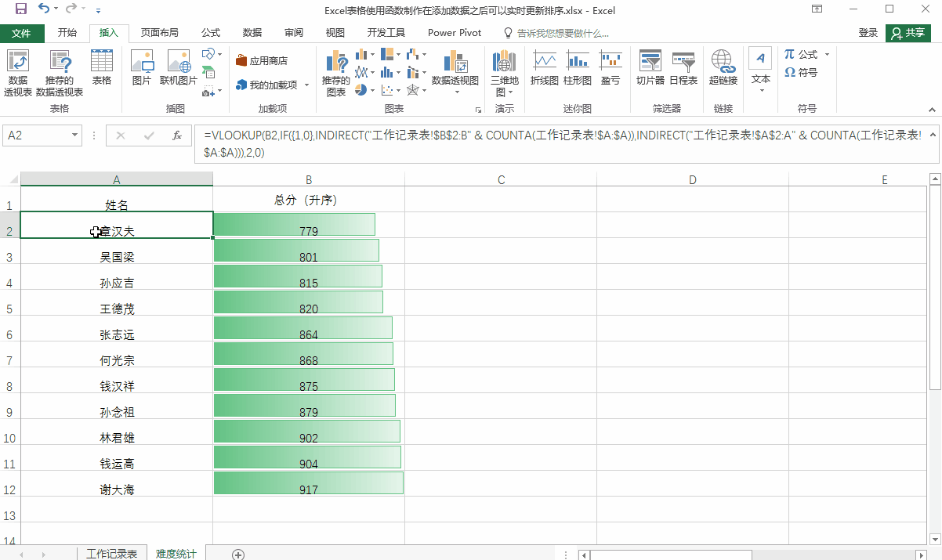
Task: Expand the Undo history dropdown arrow
Action: [x=56, y=9]
